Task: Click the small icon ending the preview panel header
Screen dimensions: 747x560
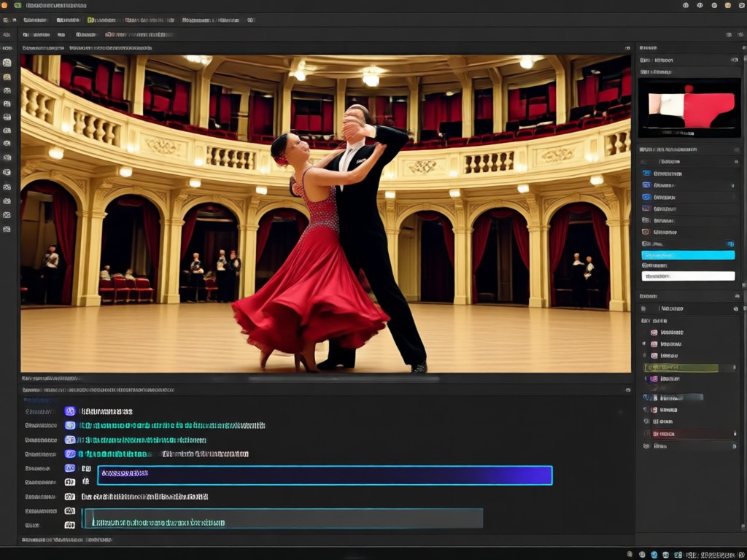Action: [628, 48]
